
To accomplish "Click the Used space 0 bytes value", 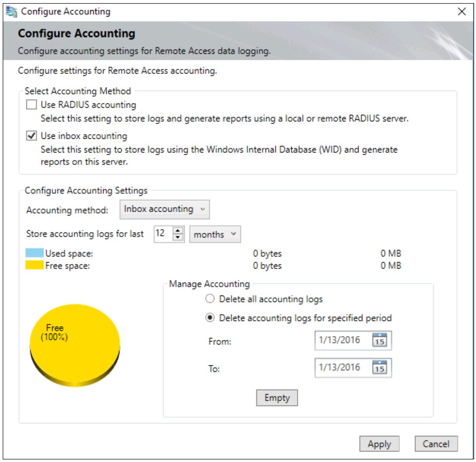I will pyautogui.click(x=267, y=254).
